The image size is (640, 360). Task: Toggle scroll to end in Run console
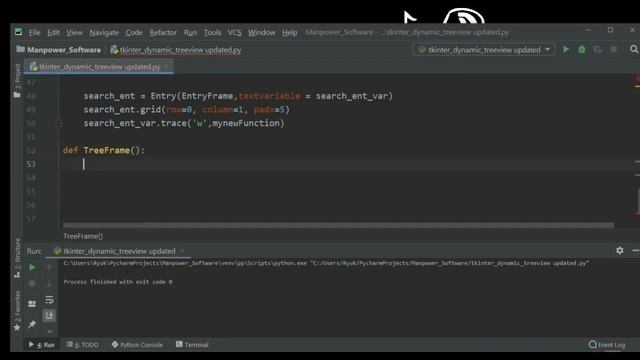pyautogui.click(x=49, y=316)
